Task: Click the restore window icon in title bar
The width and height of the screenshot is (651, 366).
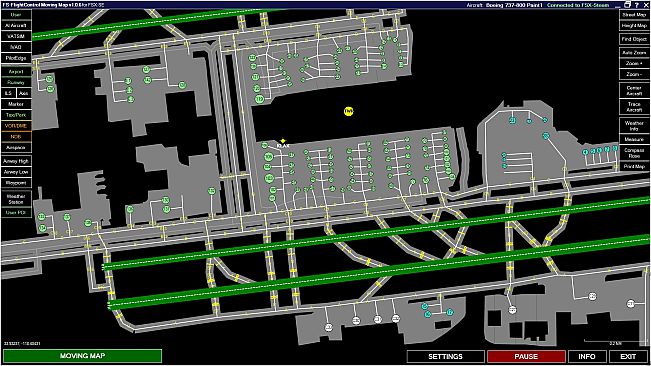Action: [x=627, y=5]
